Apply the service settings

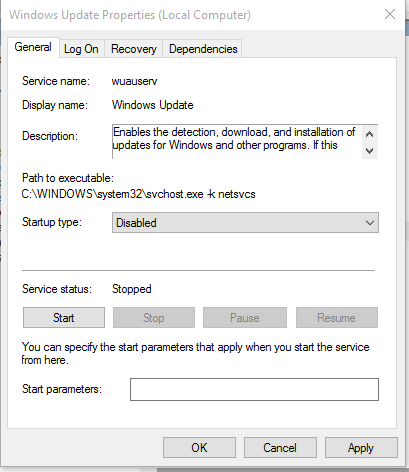361,448
